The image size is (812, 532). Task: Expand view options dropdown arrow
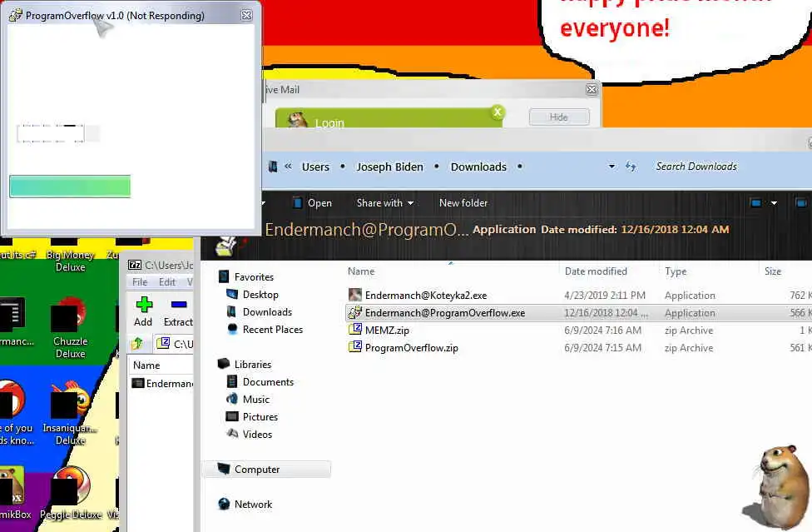774,203
